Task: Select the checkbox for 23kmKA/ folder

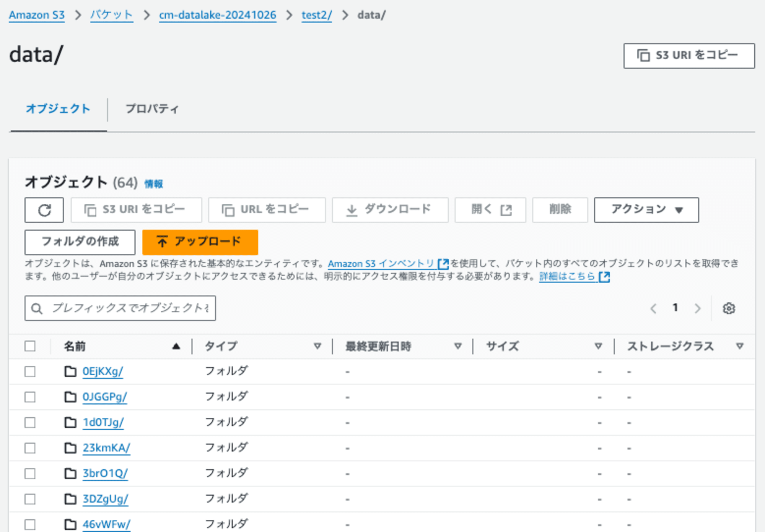Action: coord(30,448)
